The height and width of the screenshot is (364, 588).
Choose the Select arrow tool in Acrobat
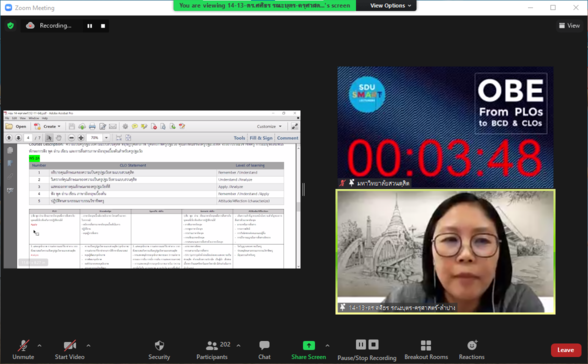(49, 138)
